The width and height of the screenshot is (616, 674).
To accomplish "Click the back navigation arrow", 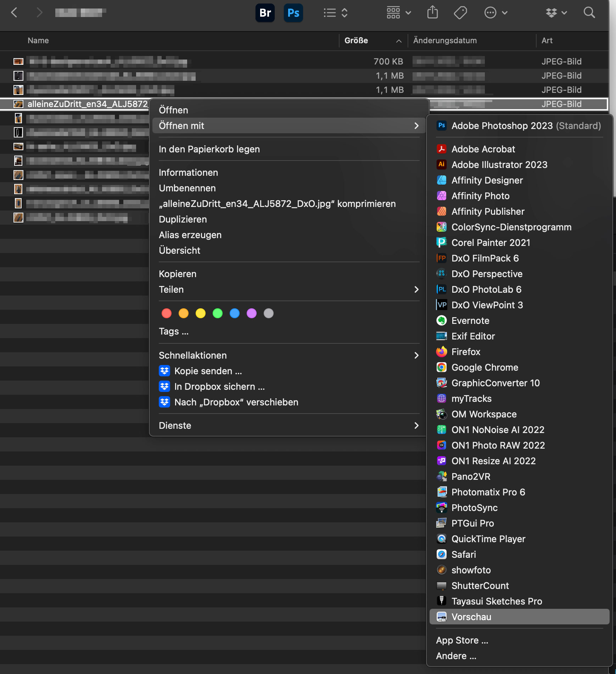I will 14,13.
